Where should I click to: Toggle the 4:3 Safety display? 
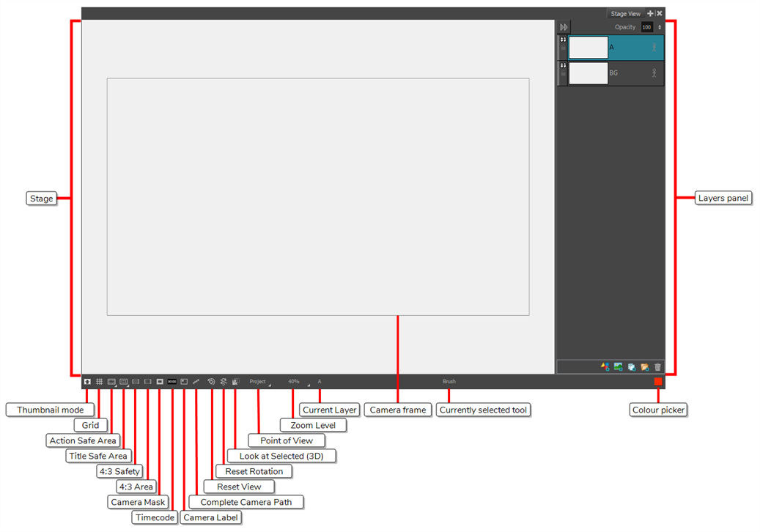[136, 382]
